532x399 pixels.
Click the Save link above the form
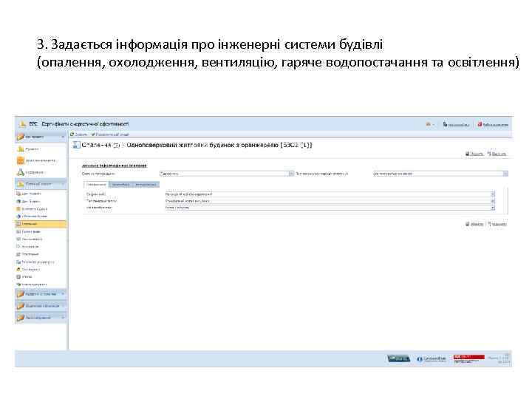pyautogui.click(x=474, y=154)
